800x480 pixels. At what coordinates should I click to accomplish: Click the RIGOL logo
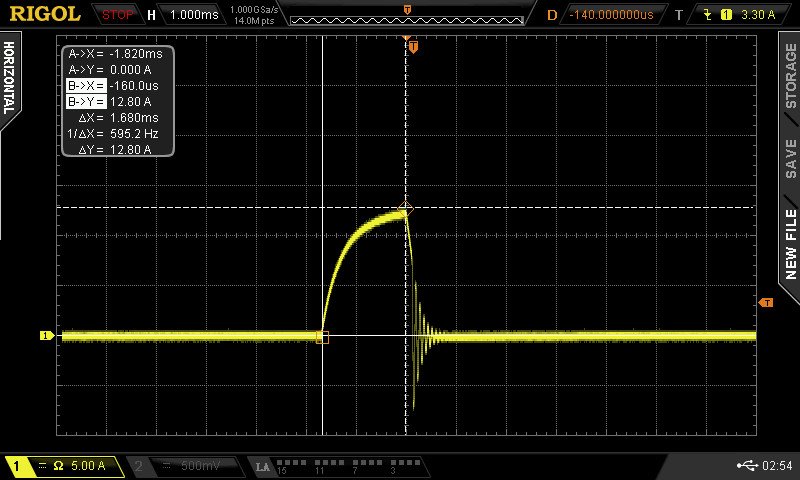pyautogui.click(x=45, y=14)
